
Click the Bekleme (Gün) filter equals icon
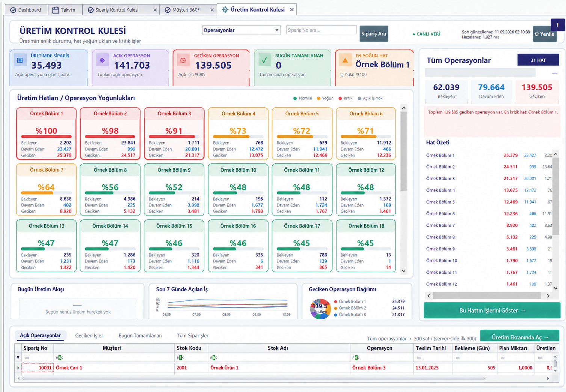click(458, 357)
